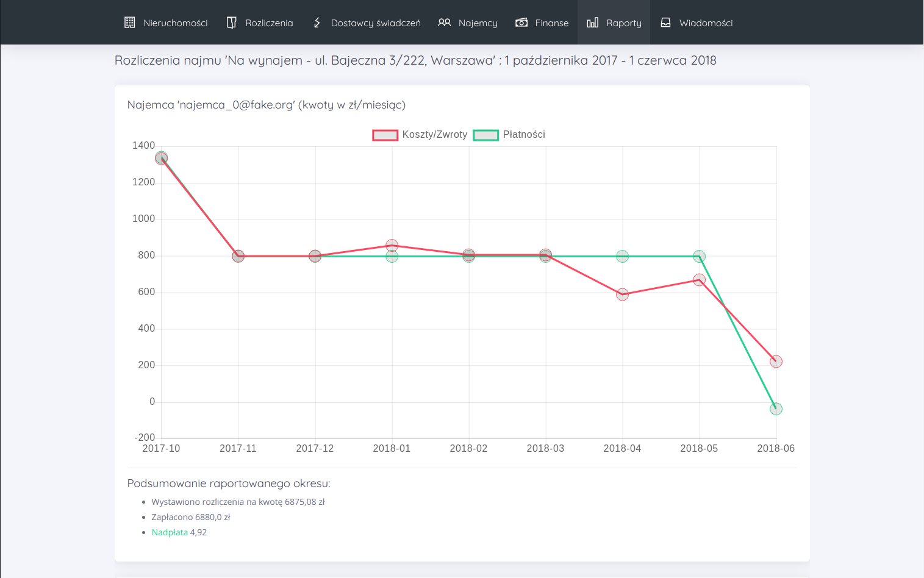
Task: Click the 2018-05 axis label
Action: [699, 449]
